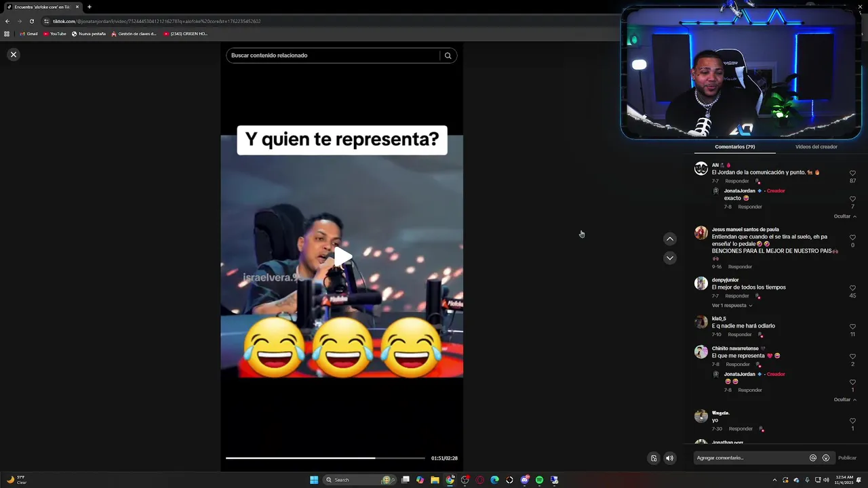This screenshot has width=868, height=488.
Task: Play the paused video with center play button
Action: pos(342,257)
